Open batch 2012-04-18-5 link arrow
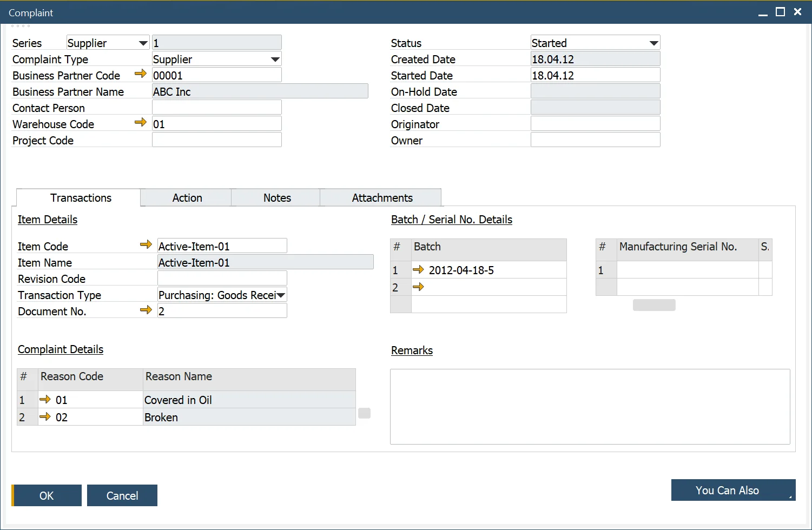This screenshot has height=530, width=812. click(418, 269)
